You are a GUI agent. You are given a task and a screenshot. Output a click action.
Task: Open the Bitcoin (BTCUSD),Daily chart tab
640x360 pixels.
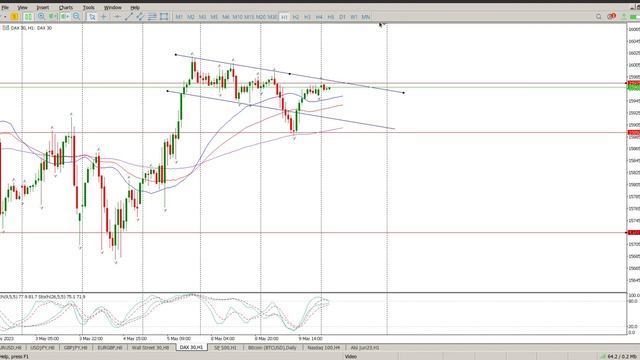(x=272, y=348)
